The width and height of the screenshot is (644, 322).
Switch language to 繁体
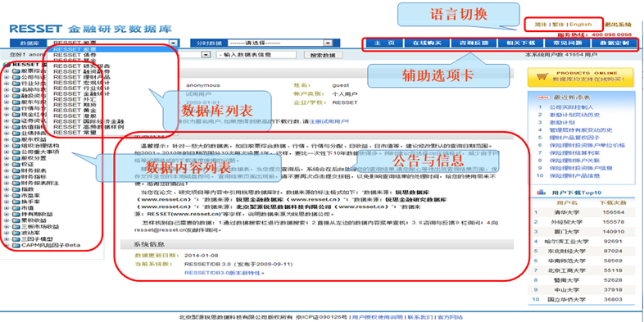coord(558,25)
